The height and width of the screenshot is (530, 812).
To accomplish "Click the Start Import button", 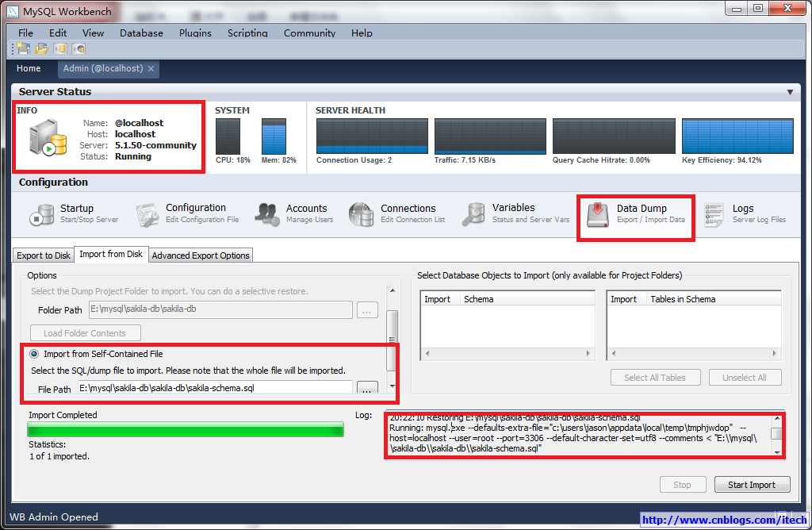I will coord(752,484).
